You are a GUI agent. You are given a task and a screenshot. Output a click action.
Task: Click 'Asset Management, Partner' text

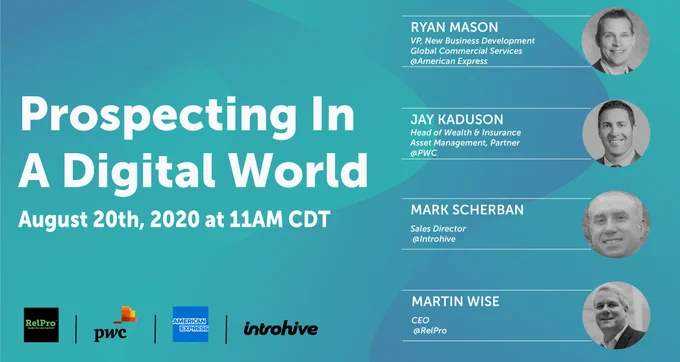click(x=465, y=143)
